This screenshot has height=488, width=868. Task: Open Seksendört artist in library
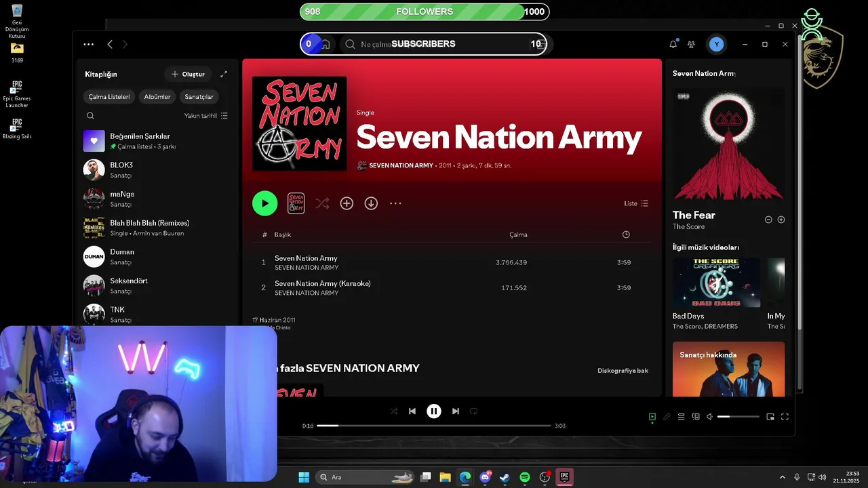coord(157,285)
